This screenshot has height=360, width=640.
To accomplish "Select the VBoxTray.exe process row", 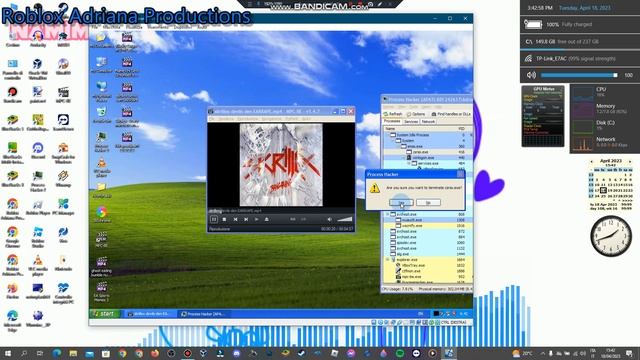I will click(x=427, y=265).
